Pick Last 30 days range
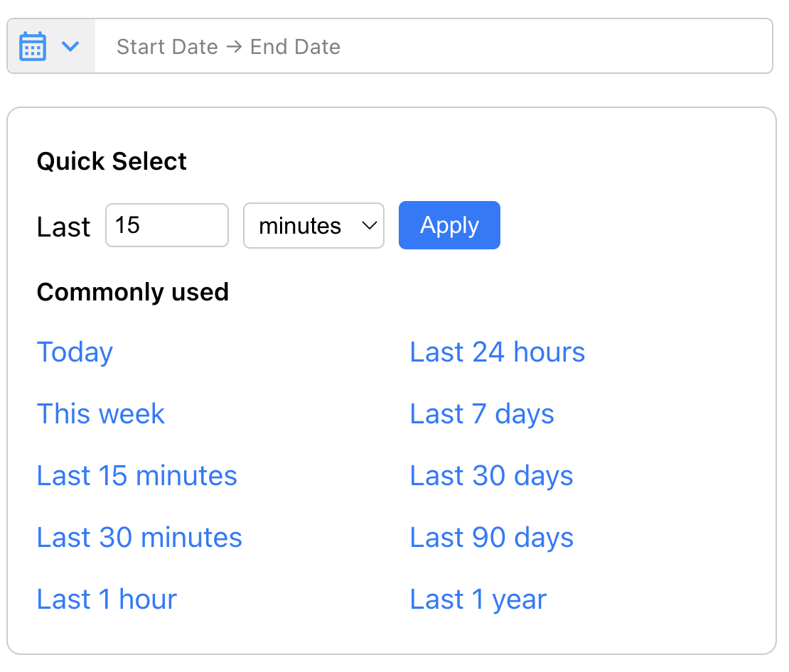 (x=491, y=476)
